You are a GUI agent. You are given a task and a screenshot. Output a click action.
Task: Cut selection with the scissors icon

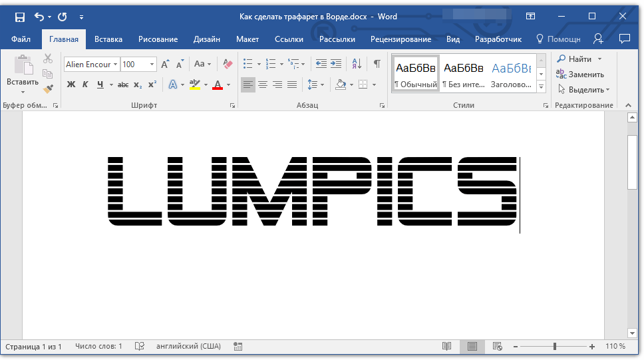(48, 59)
